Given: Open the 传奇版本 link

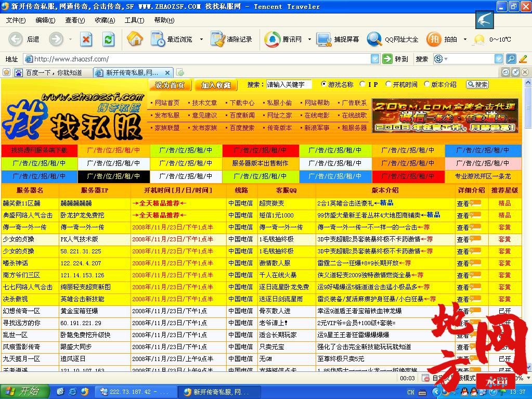Looking at the screenshot, I should (279, 128).
